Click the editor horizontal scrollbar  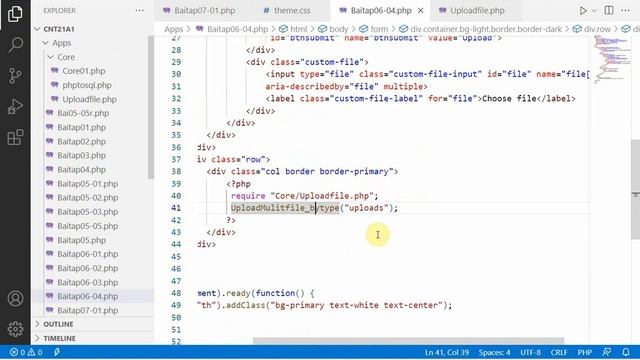click(x=408, y=341)
